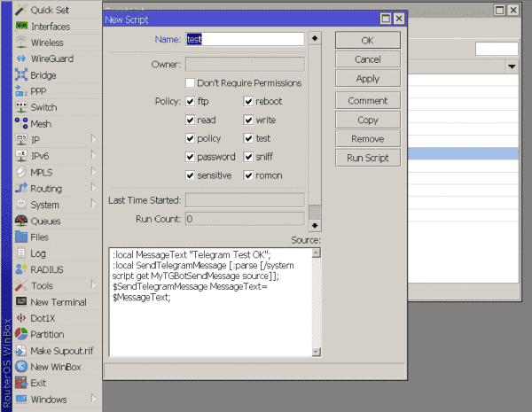Open the Switch menu label
This screenshot has width=532, height=412.
pyautogui.click(x=43, y=107)
